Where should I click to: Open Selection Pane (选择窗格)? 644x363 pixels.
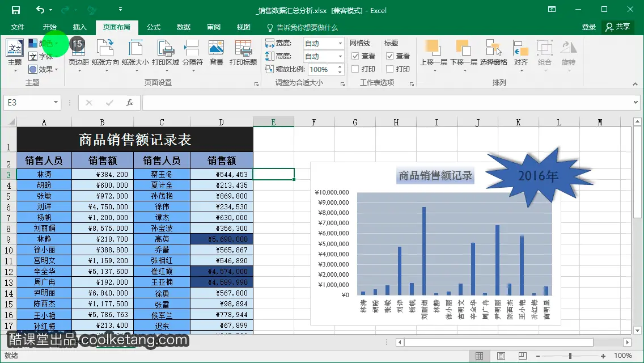pyautogui.click(x=494, y=53)
